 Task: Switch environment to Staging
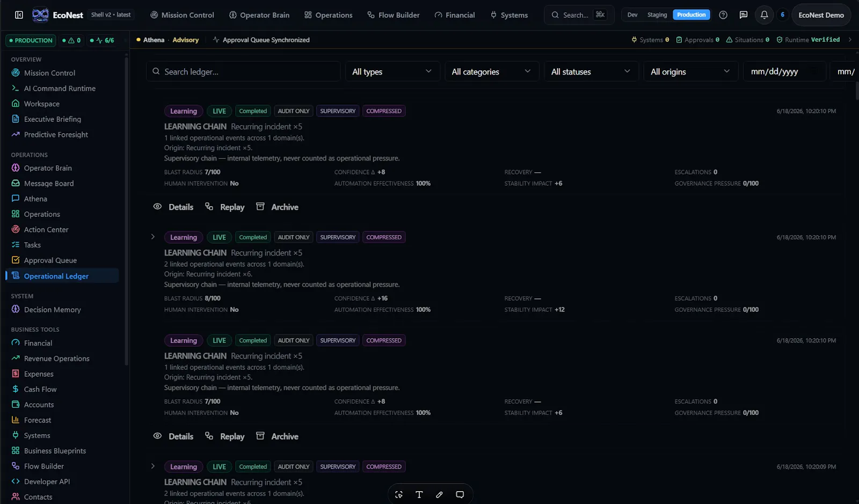tap(657, 15)
